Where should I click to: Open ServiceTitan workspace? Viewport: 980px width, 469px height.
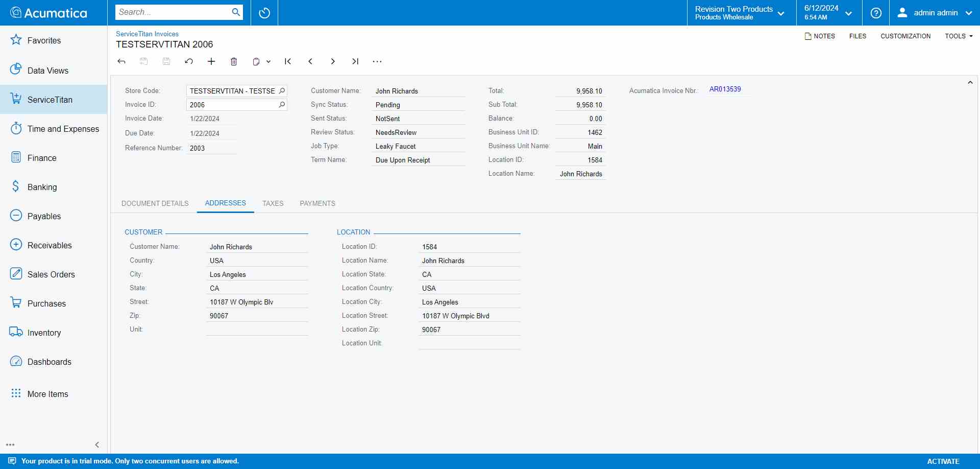point(54,100)
